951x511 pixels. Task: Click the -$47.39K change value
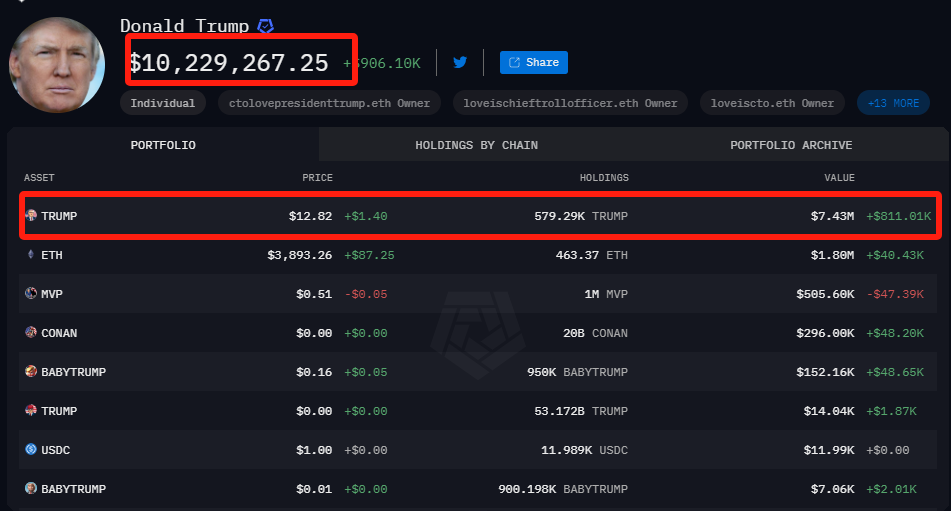point(895,294)
